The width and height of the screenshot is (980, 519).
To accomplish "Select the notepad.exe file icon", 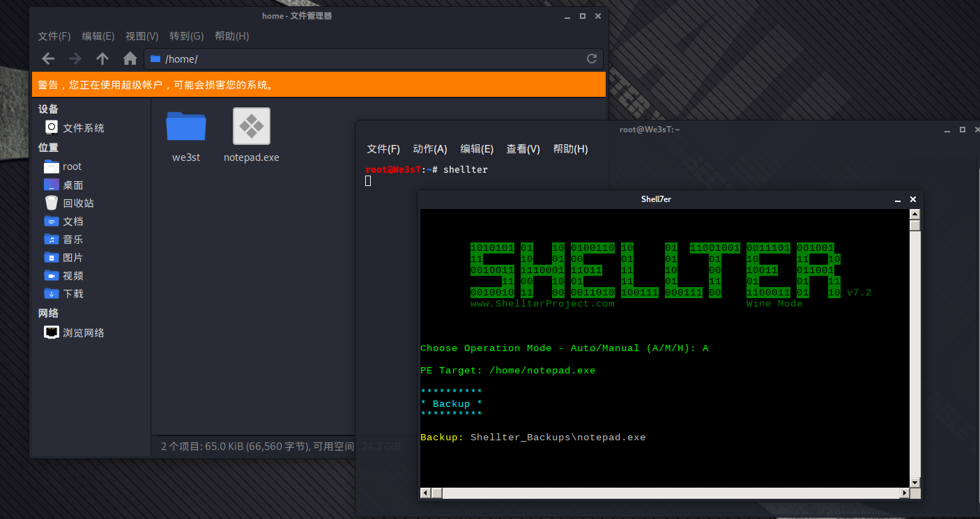I will click(x=252, y=126).
